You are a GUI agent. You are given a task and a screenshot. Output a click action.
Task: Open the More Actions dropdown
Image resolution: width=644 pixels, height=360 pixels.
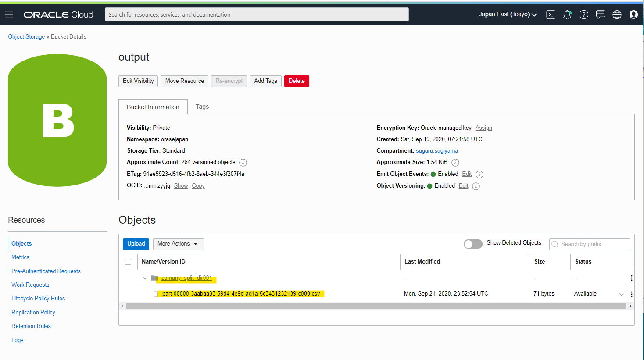coord(178,244)
